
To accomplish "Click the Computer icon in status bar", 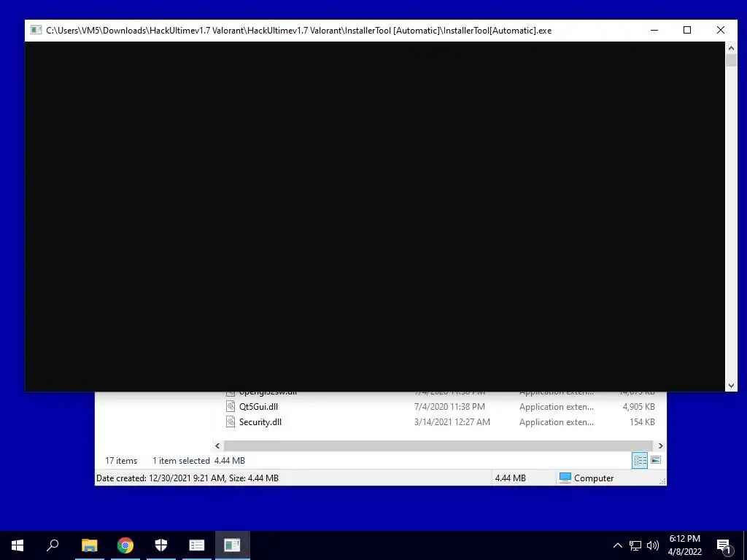I will [x=565, y=478].
